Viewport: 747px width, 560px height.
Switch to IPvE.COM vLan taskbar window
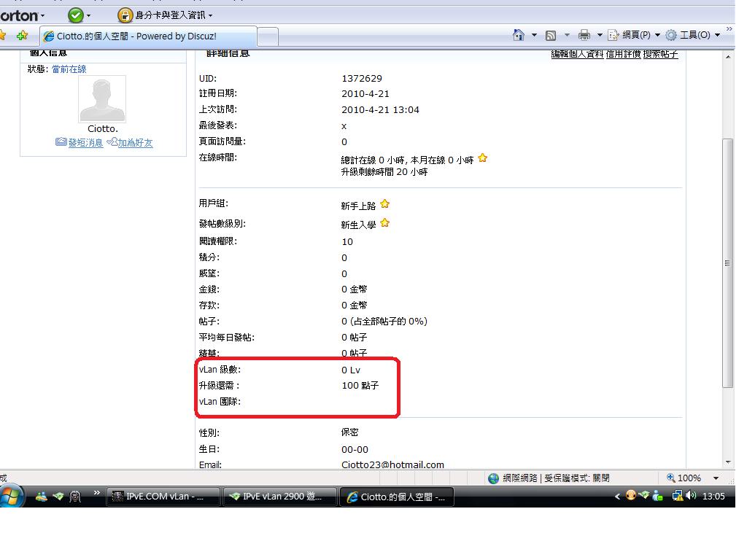tap(163, 497)
